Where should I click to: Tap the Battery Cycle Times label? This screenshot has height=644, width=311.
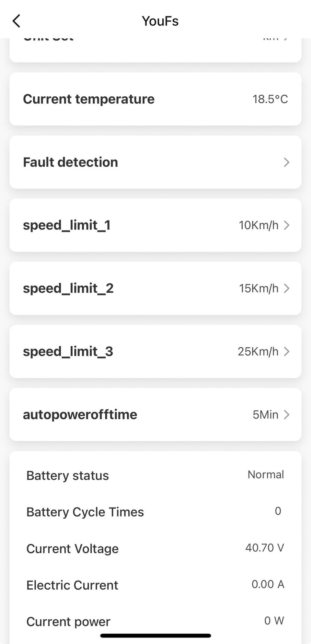tap(85, 512)
